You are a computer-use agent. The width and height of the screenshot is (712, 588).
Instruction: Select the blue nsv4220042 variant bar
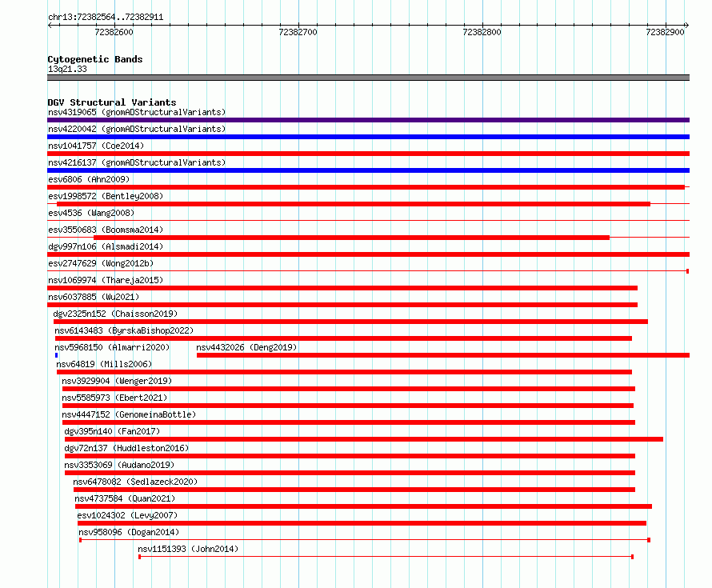(368, 137)
